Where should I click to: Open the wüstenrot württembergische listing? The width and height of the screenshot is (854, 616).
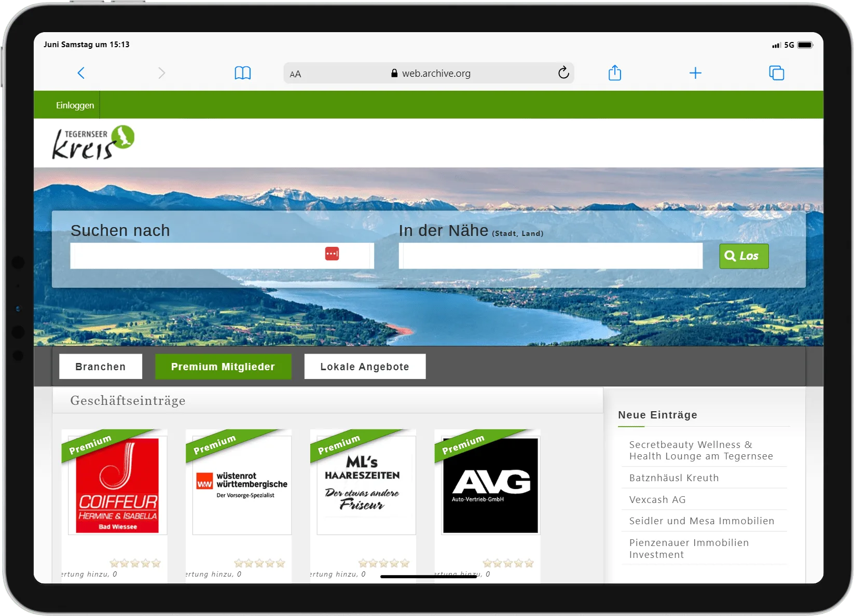[x=242, y=485]
